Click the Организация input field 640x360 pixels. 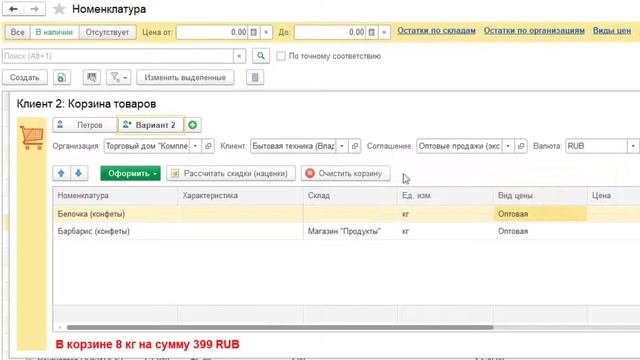coord(147,146)
